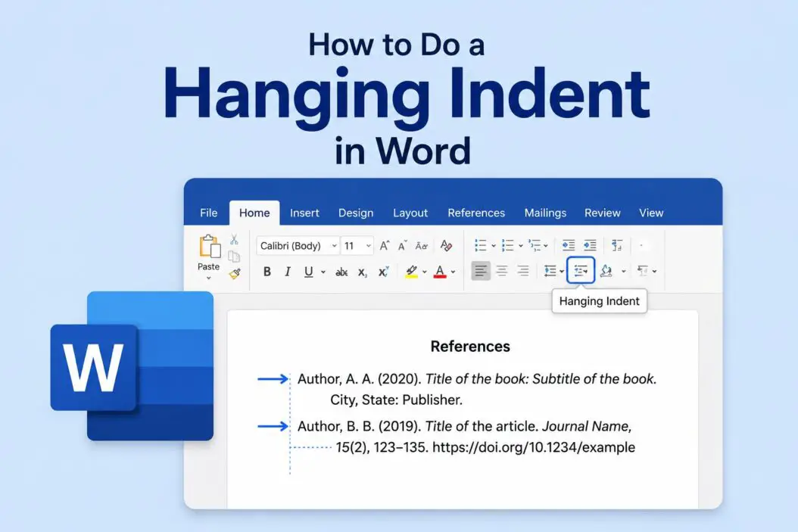Click the 'Author, B. B. (2019)' reference line

464,426
